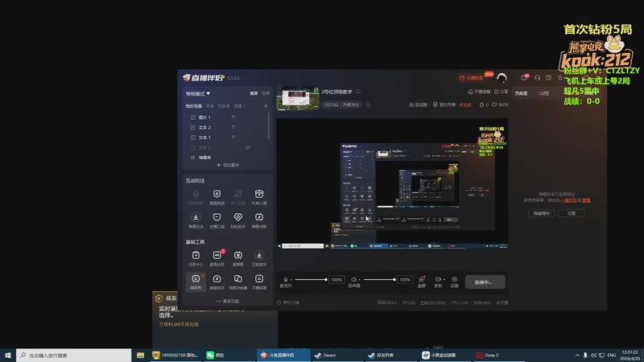This screenshot has width=644, height=362.
Task: Show hidden system tray icons chevron
Action: click(577, 355)
